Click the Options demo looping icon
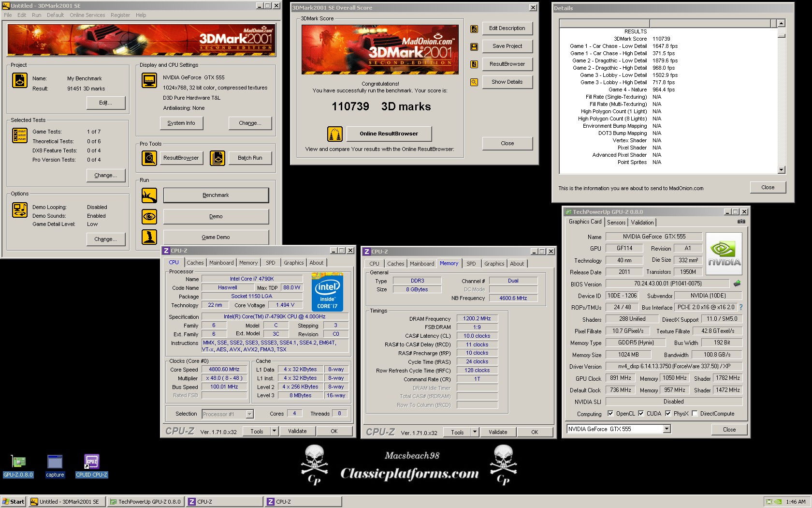The image size is (812, 508). click(x=20, y=210)
